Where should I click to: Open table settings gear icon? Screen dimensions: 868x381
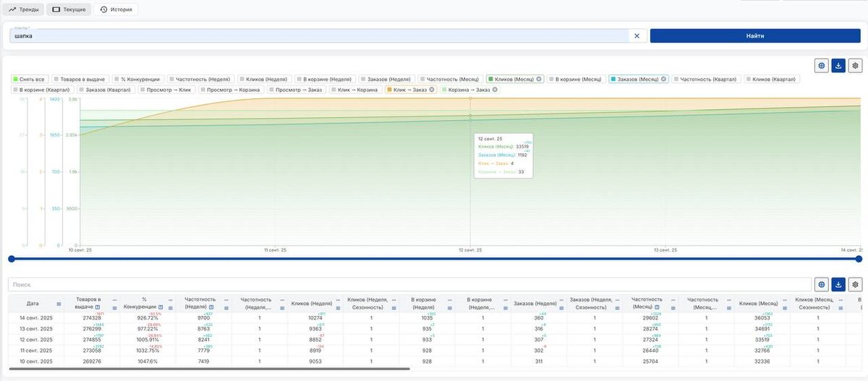click(855, 285)
